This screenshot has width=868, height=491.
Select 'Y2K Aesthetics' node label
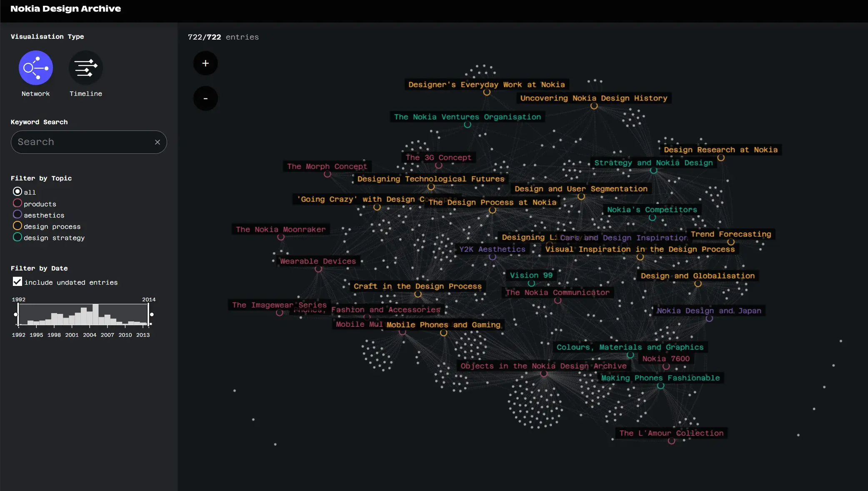(x=492, y=249)
